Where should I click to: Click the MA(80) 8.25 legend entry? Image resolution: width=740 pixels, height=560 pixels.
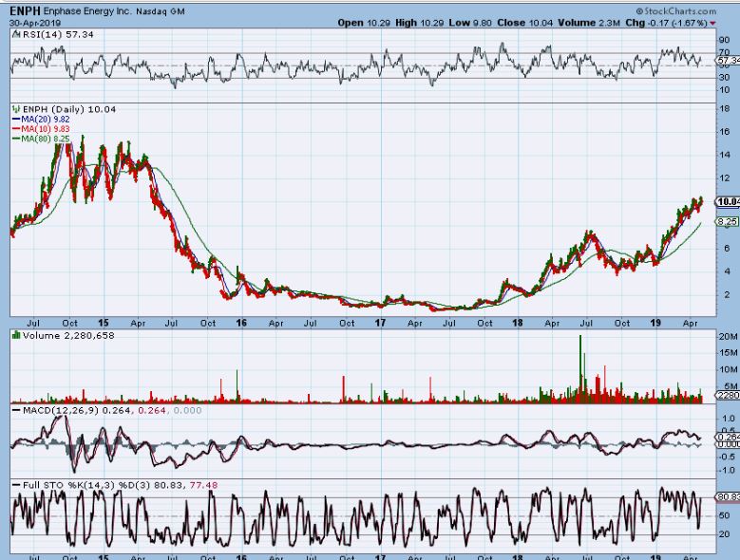(x=41, y=139)
